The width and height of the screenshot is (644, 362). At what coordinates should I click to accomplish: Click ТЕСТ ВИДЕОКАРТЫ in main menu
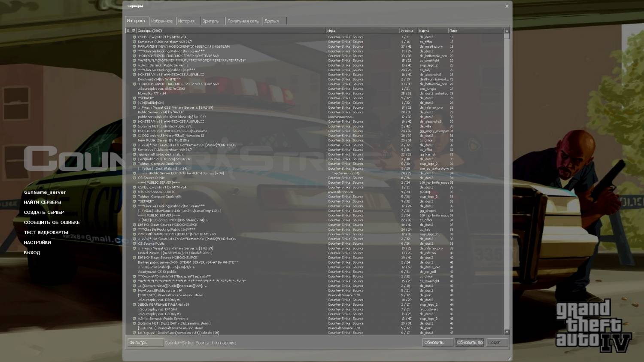(x=46, y=233)
